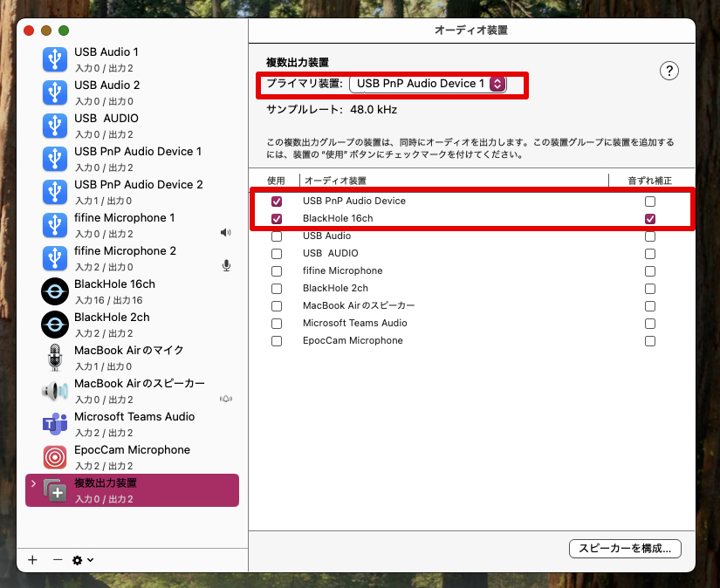
Task: Open help with the question mark button
Action: [669, 72]
